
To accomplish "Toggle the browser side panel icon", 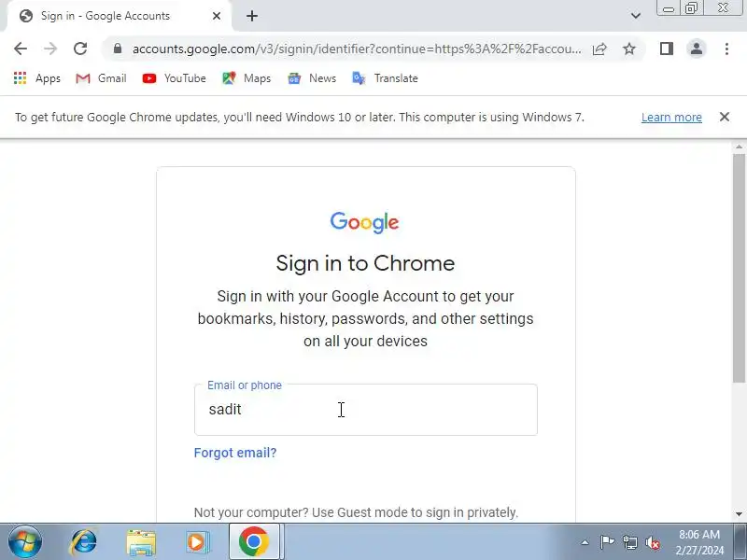I will tap(667, 49).
